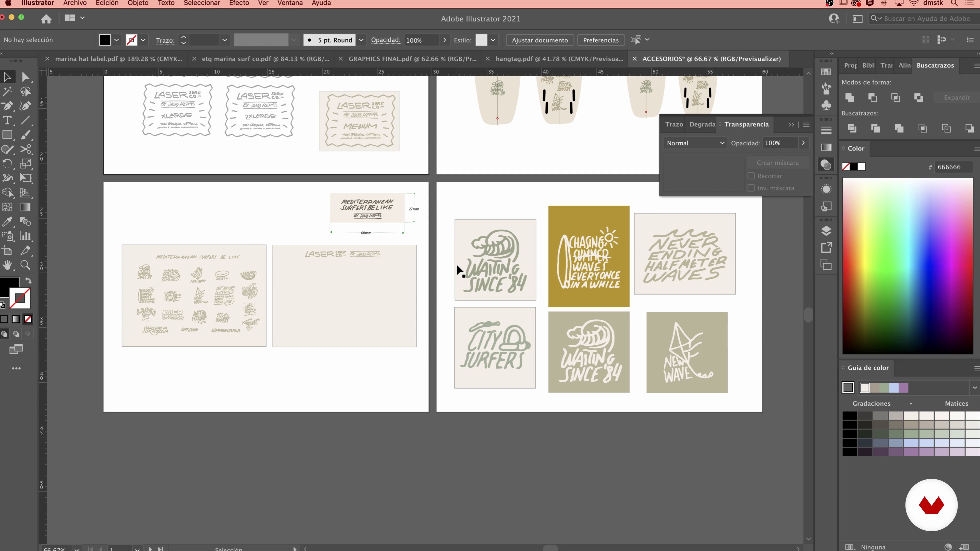
Task: Set the None (red slash) paint mode
Action: click(x=28, y=319)
